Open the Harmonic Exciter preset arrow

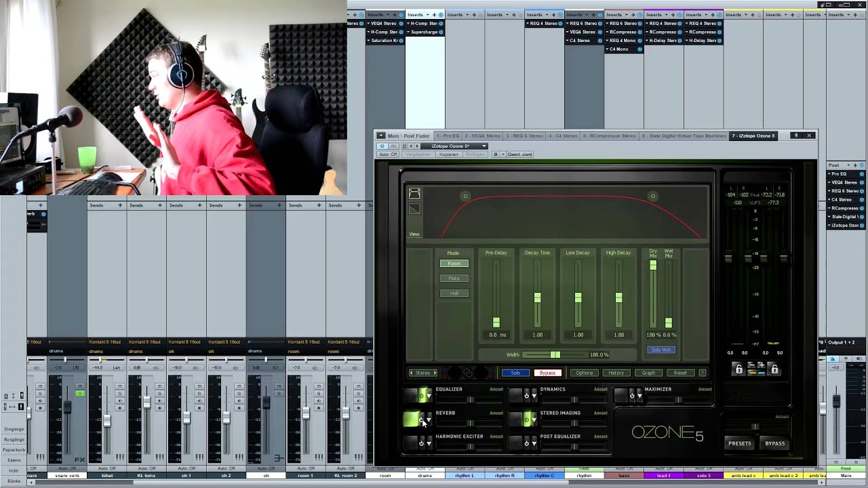click(429, 443)
